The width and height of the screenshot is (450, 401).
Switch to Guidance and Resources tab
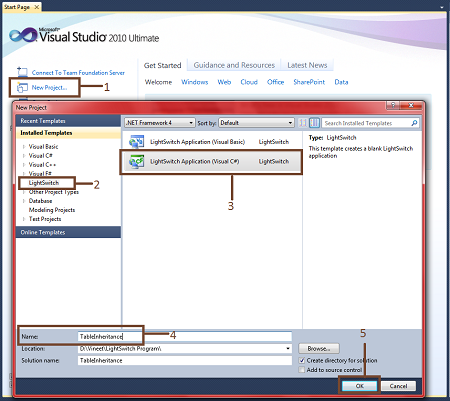pyautogui.click(x=234, y=65)
